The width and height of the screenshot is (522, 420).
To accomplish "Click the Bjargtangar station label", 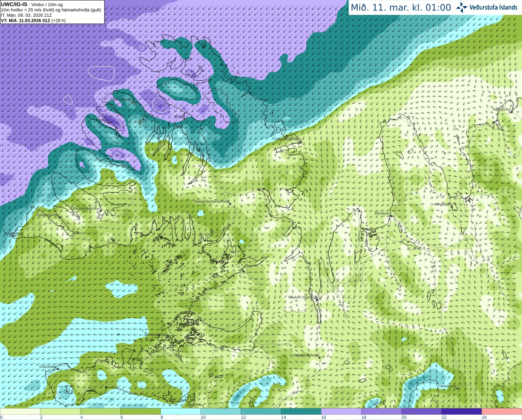I will tap(13, 233).
